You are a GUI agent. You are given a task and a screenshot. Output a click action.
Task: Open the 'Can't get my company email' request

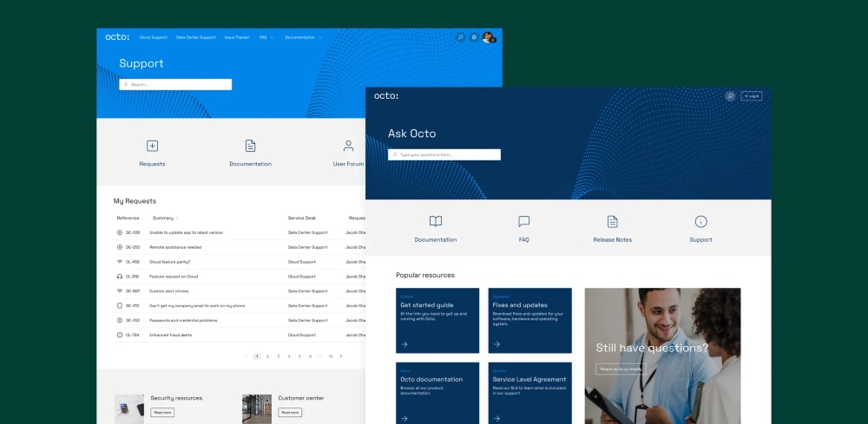(197, 306)
